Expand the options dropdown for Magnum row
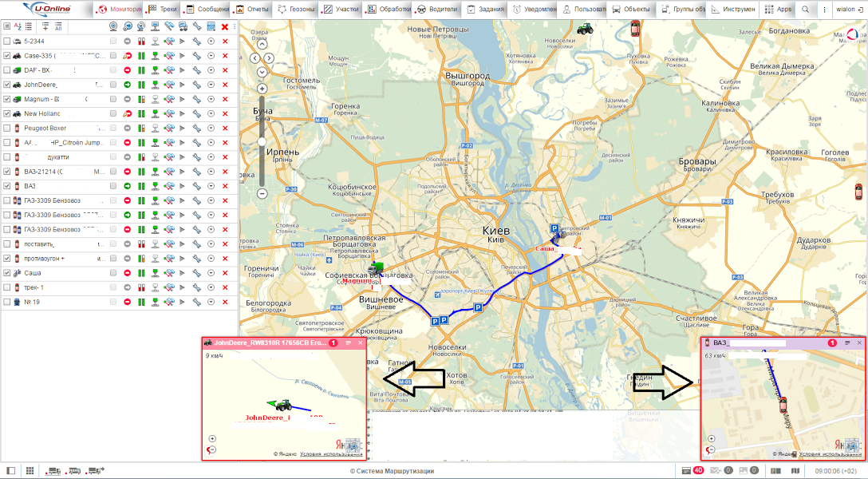Image resolution: width=868 pixels, height=479 pixels. [211, 99]
